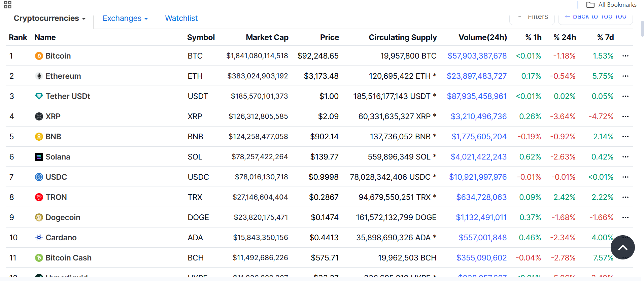Click the Cardano logo icon

(39, 238)
